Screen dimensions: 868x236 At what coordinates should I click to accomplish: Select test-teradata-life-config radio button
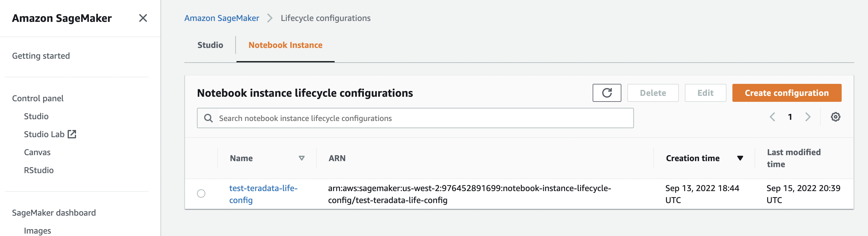[x=201, y=193]
